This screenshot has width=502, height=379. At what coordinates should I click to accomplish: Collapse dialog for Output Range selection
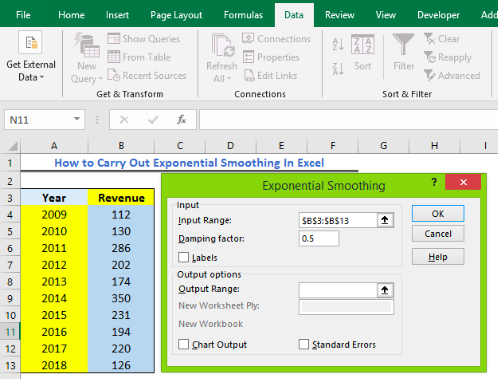[x=385, y=290]
